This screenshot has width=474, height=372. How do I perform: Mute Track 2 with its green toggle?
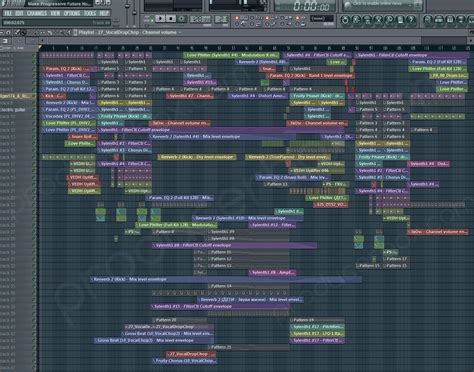tap(34, 62)
